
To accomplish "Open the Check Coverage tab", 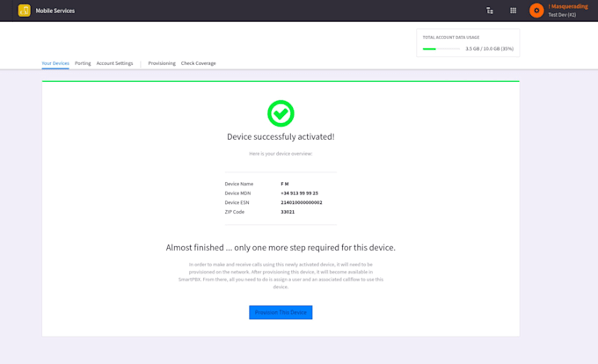I will coord(199,63).
